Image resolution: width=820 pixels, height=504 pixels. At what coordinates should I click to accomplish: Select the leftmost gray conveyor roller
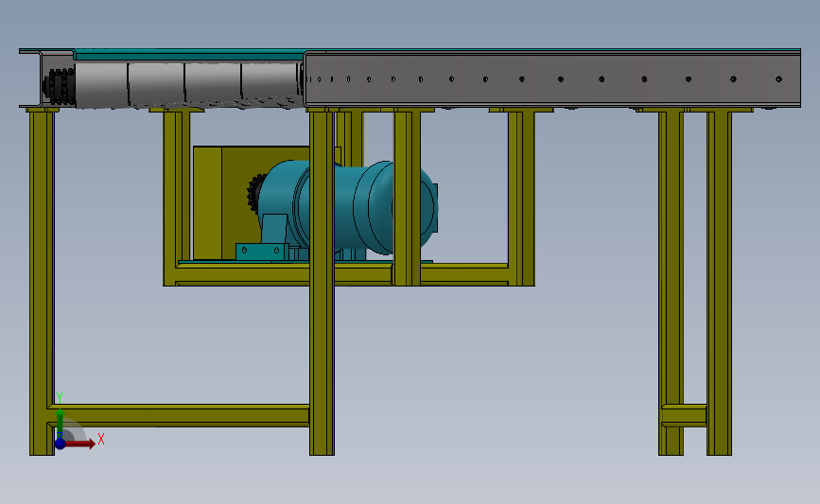click(x=101, y=85)
